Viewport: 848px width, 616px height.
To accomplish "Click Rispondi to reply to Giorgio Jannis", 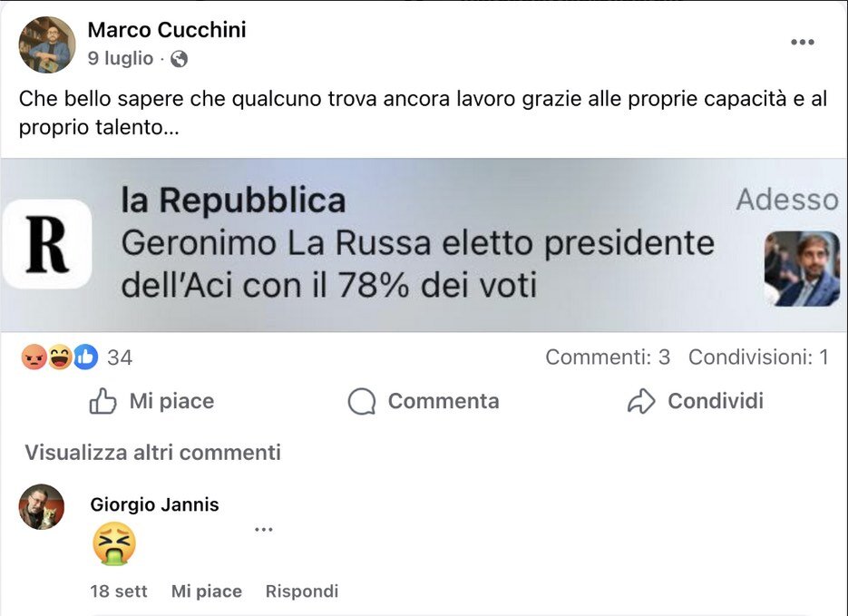I will point(301,591).
